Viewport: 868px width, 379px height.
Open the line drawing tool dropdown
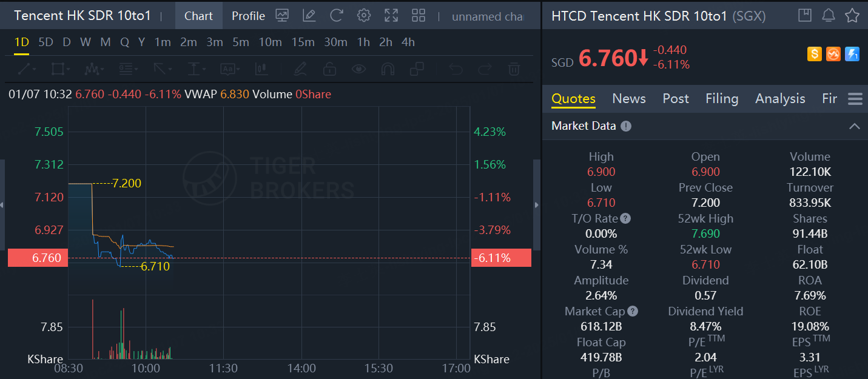pos(27,69)
